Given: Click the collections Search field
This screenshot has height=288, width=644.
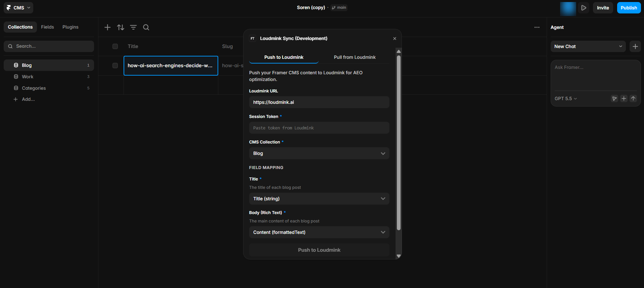Looking at the screenshot, I should click(49, 46).
